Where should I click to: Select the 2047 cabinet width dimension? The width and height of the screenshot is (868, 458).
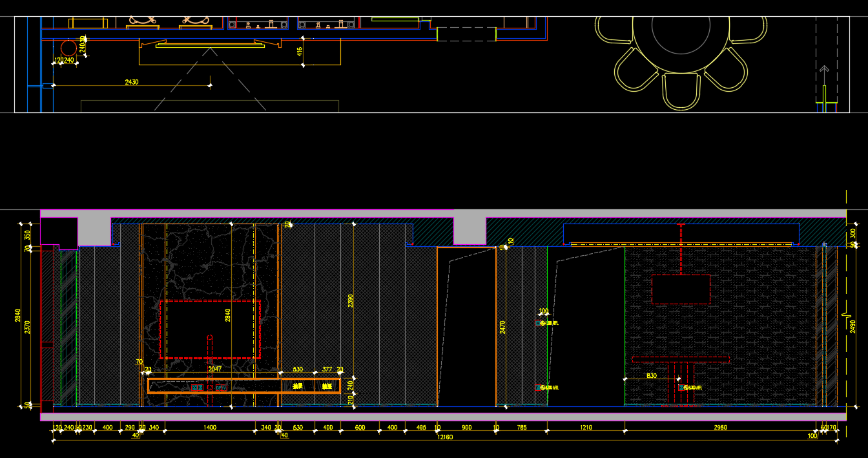tap(214, 370)
